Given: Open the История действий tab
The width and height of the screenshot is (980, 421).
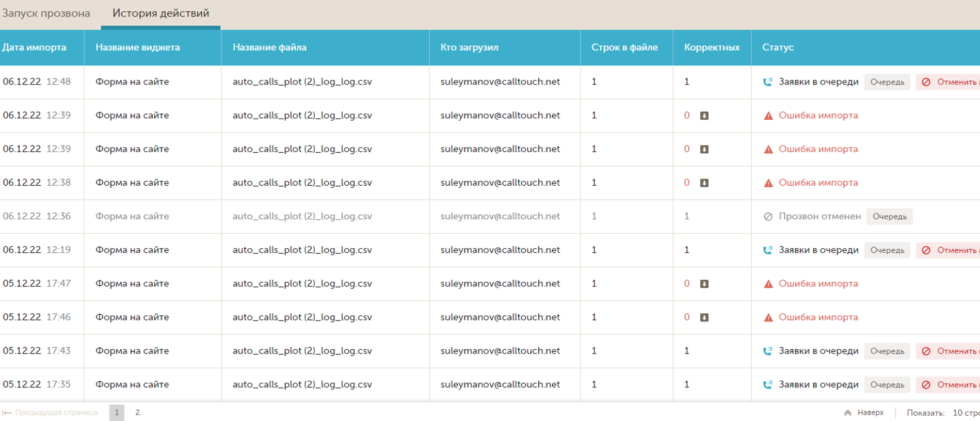Looking at the screenshot, I should coord(160,13).
